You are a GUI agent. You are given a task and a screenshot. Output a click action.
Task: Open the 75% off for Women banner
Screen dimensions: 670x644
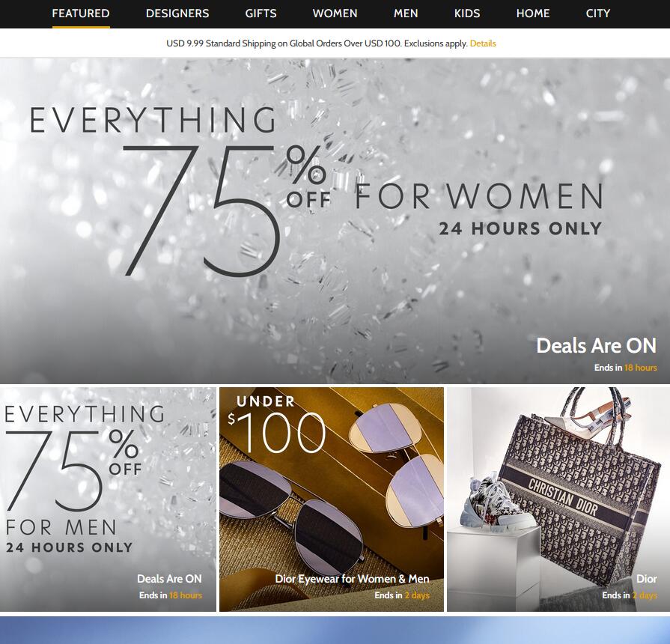point(335,221)
